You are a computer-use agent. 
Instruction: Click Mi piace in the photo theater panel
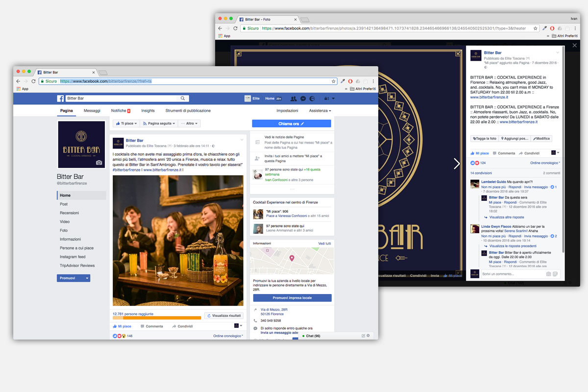click(480, 153)
